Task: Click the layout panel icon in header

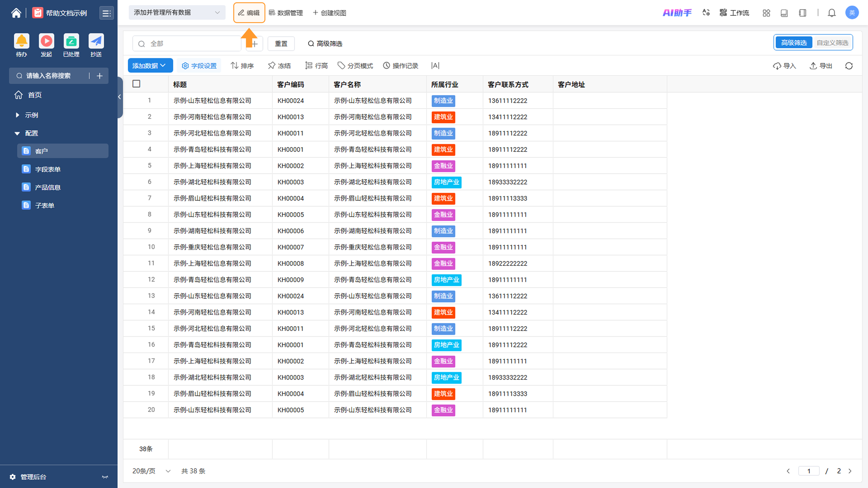Action: point(802,13)
